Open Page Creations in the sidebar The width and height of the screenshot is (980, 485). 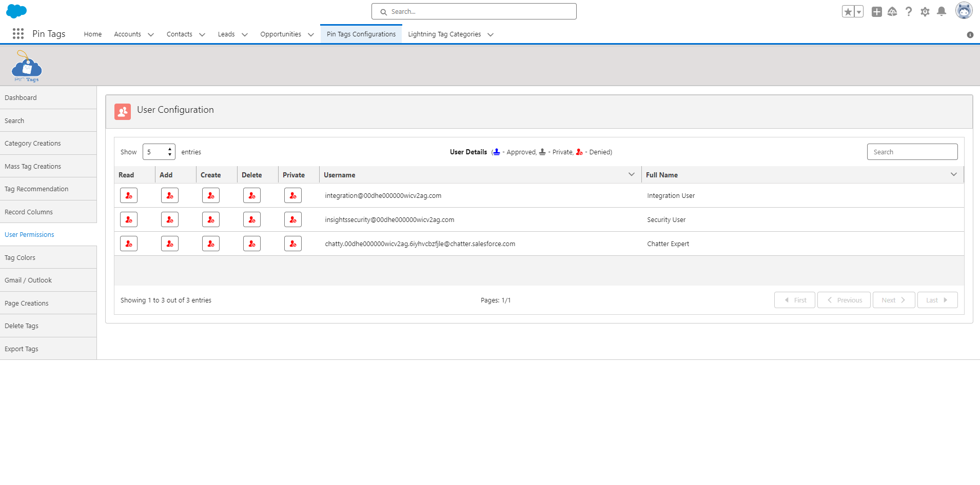point(48,303)
